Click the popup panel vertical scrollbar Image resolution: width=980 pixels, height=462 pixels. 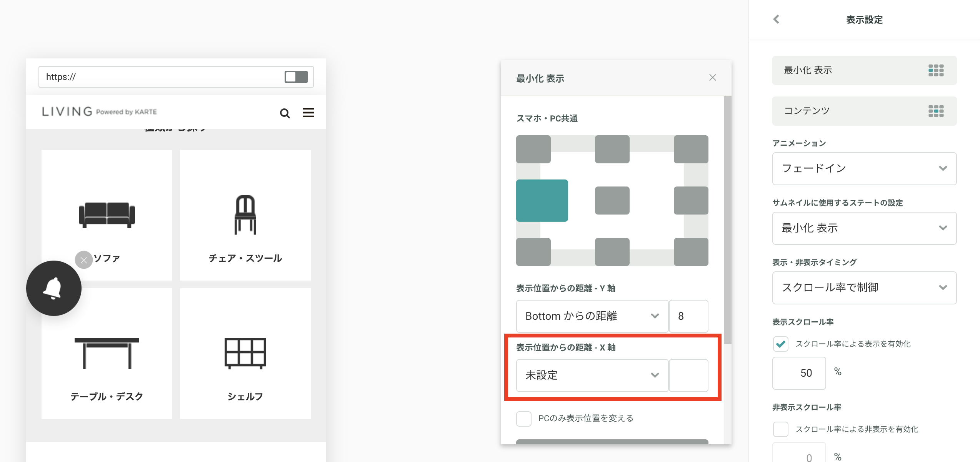pos(727,220)
